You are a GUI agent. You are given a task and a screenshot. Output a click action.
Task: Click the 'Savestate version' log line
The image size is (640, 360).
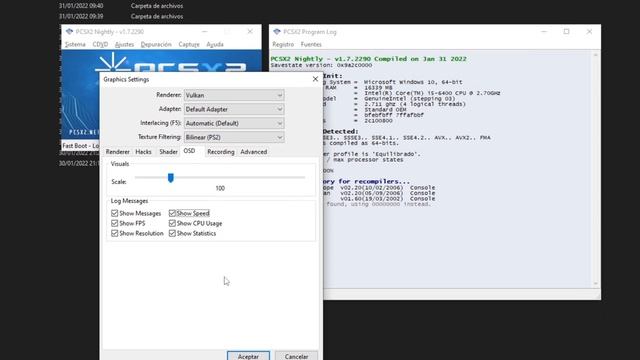coord(321,65)
